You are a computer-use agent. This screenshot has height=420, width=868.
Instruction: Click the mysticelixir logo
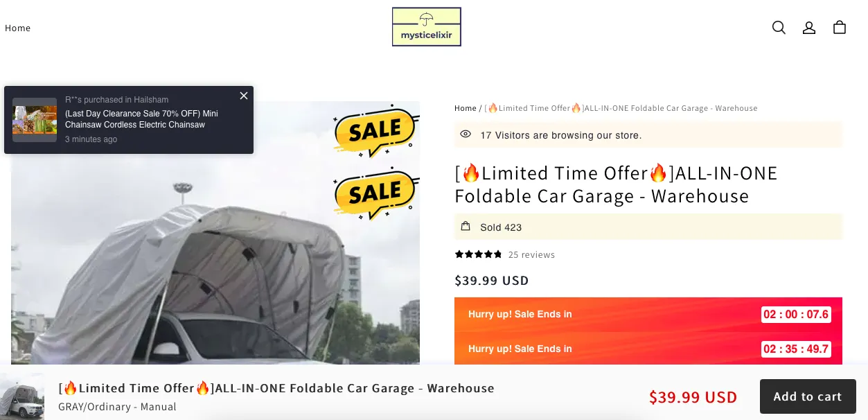click(x=427, y=27)
